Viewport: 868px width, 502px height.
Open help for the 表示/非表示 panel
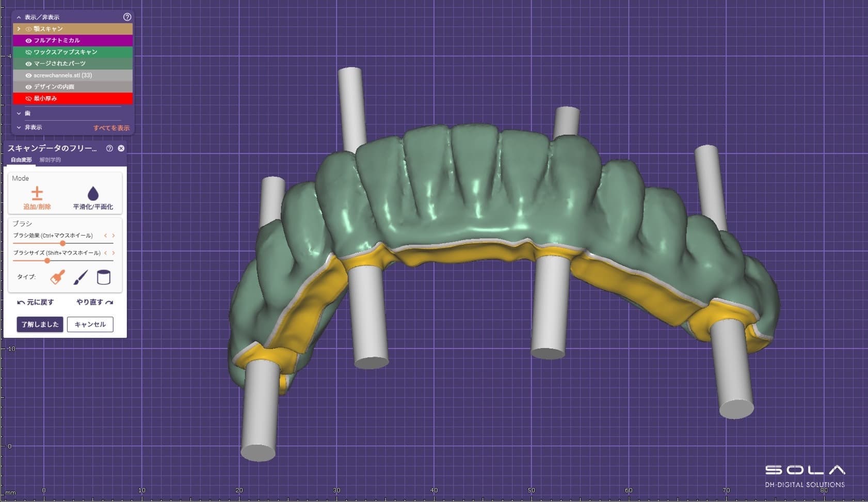(127, 17)
